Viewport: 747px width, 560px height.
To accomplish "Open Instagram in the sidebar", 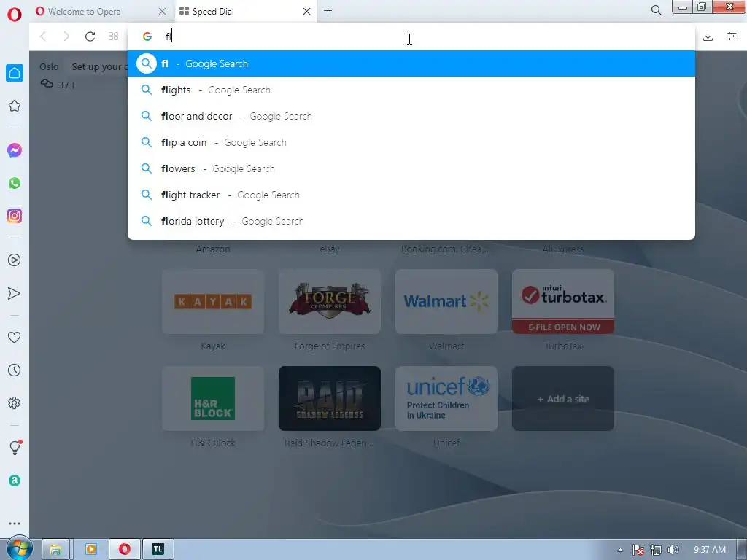I will point(15,216).
